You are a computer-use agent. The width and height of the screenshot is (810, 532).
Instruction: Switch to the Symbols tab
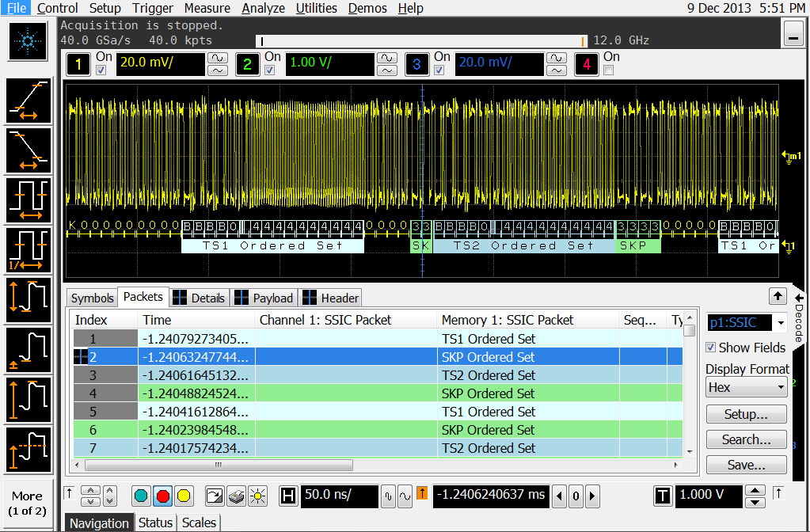92,298
